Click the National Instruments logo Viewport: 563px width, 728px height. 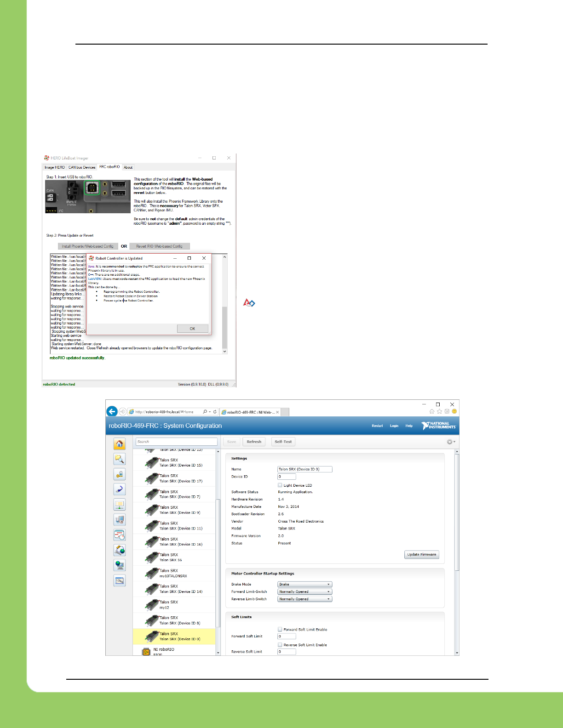tap(438, 426)
